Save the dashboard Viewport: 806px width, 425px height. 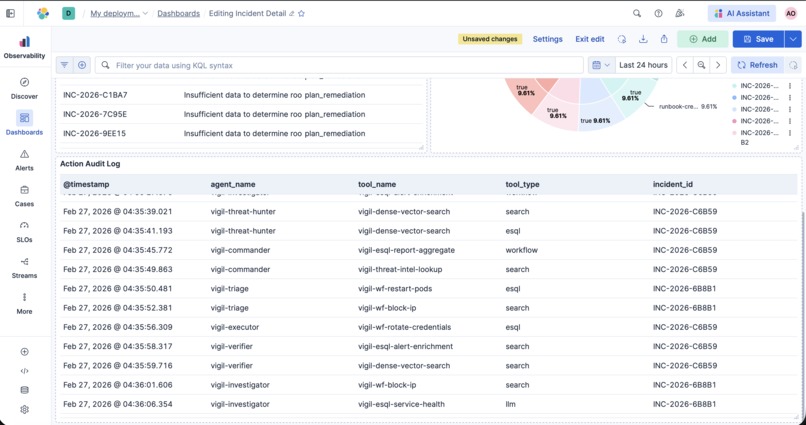pyautogui.click(x=758, y=39)
